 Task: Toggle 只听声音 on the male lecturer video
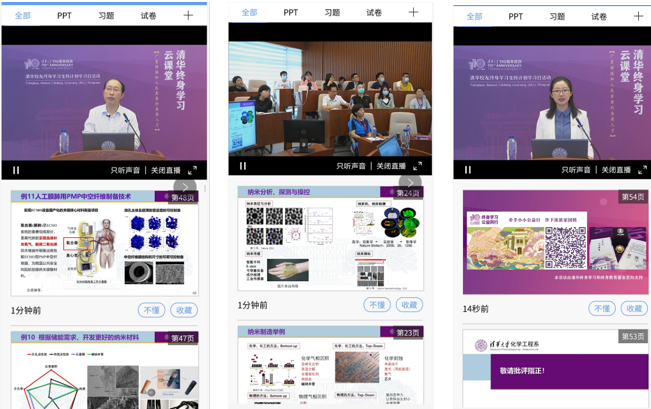point(126,170)
